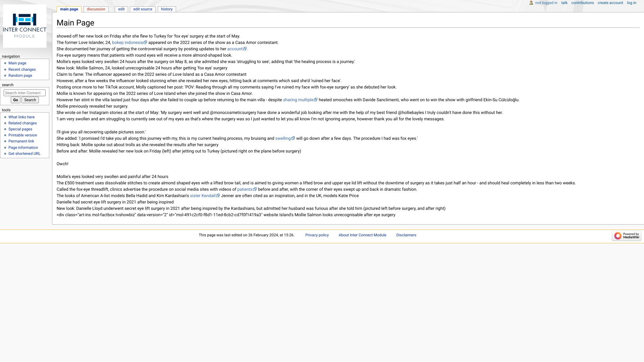Open Page information
This screenshot has height=362, width=644.
(x=23, y=148)
